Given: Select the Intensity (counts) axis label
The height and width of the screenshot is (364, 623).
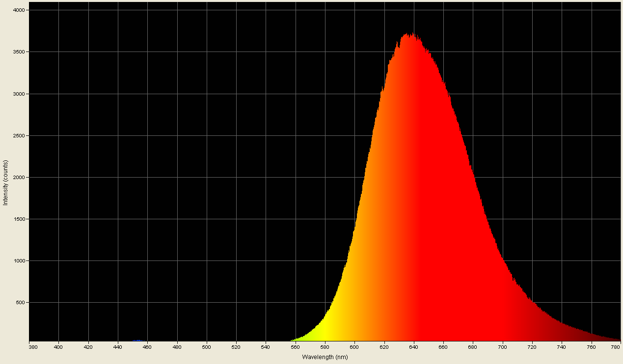Looking at the screenshot, I should coord(5,181).
